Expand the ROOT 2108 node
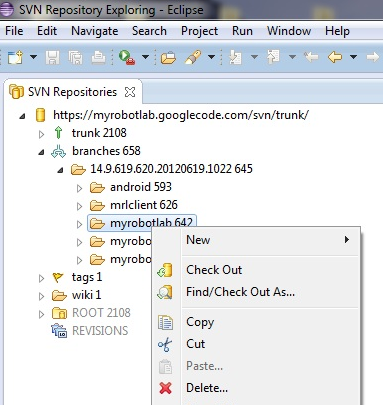 (x=41, y=314)
